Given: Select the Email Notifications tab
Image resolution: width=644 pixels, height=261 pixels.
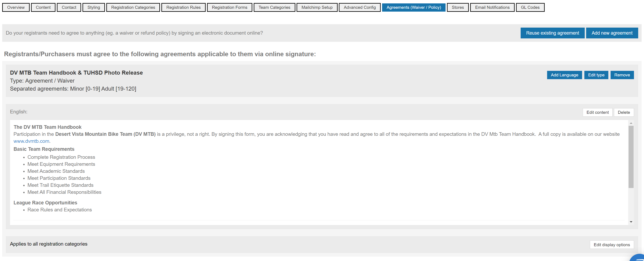Looking at the screenshot, I should (x=492, y=7).
